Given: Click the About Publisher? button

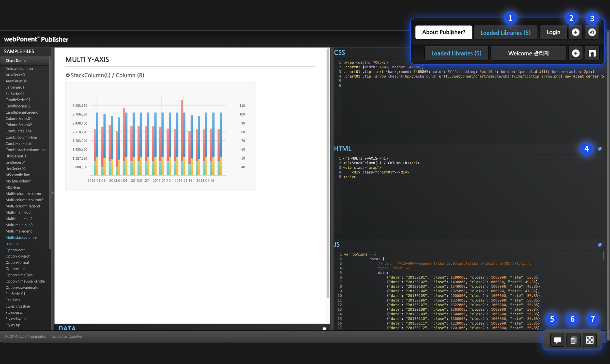Looking at the screenshot, I should [x=444, y=32].
